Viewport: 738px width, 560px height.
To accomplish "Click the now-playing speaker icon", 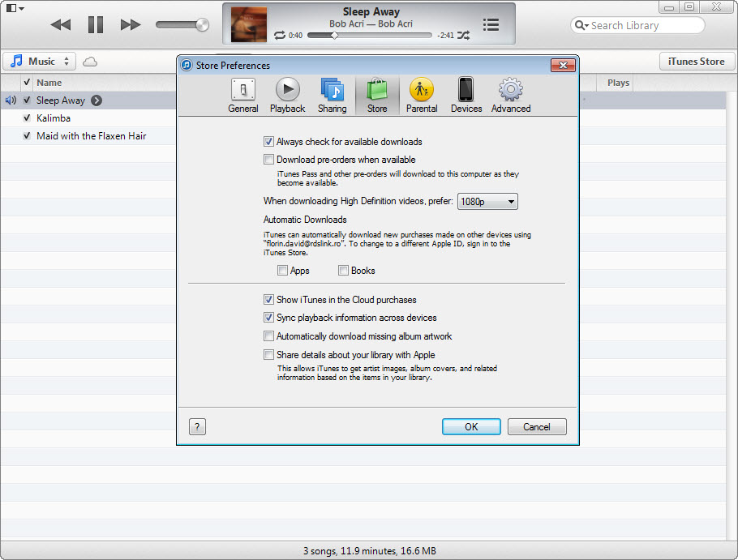I will [11, 100].
